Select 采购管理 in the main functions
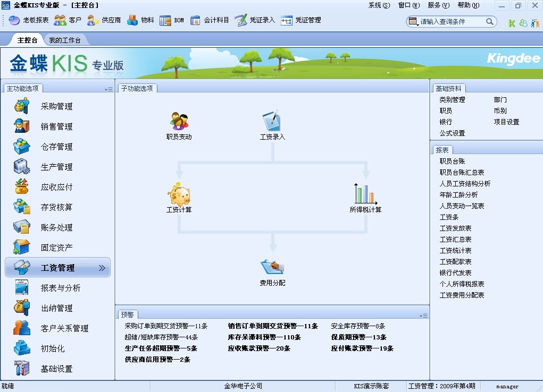The width and height of the screenshot is (543, 392). click(57, 106)
